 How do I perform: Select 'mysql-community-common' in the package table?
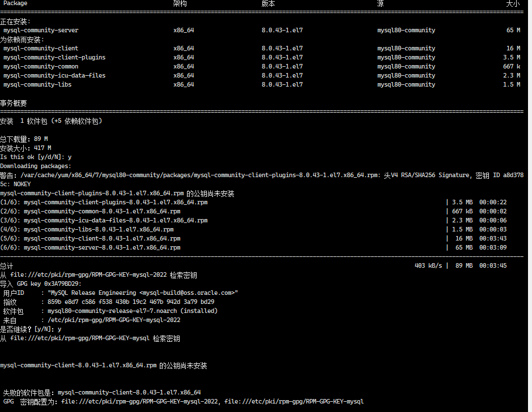(41, 66)
